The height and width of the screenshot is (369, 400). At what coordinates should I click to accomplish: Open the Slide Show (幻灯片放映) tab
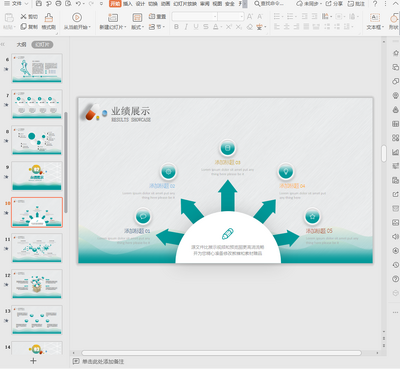[185, 4]
